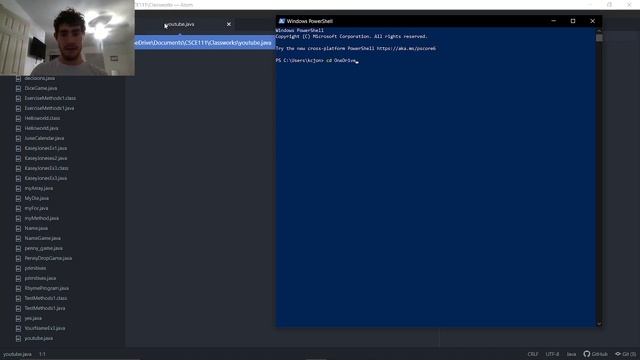Close the youtube.java editor tab

(229, 24)
